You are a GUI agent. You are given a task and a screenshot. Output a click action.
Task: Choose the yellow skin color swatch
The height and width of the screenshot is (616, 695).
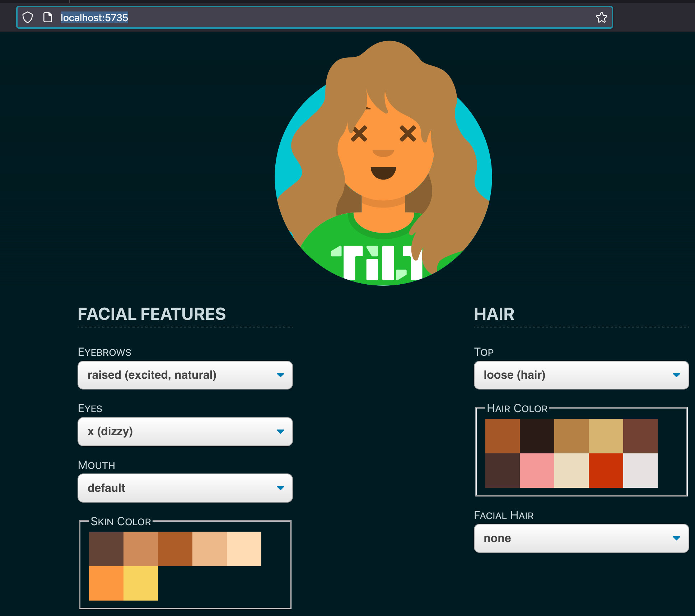click(140, 583)
